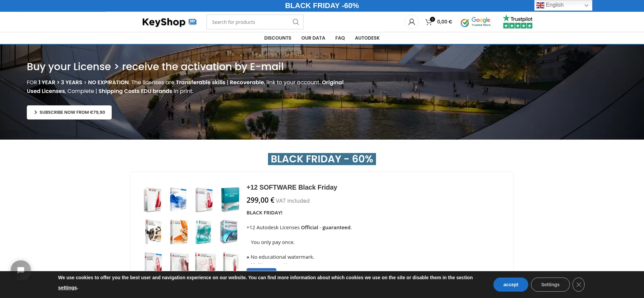Open the OUR DATA menu
Image resolution: width=644 pixels, height=298 pixels.
pyautogui.click(x=313, y=38)
